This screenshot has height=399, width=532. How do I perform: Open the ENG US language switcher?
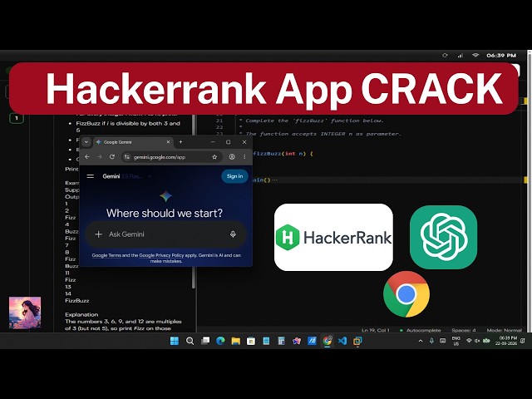[456, 341]
